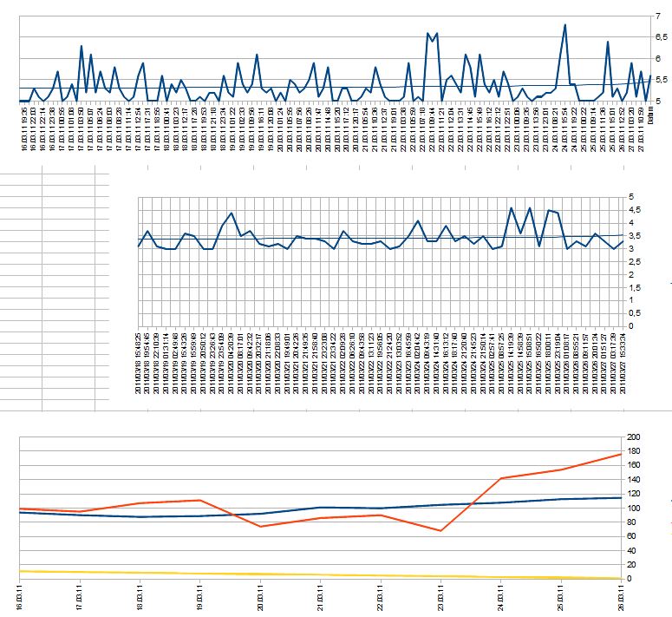Click the first timestamp label '16.03.11 19:35'

pos(24,128)
